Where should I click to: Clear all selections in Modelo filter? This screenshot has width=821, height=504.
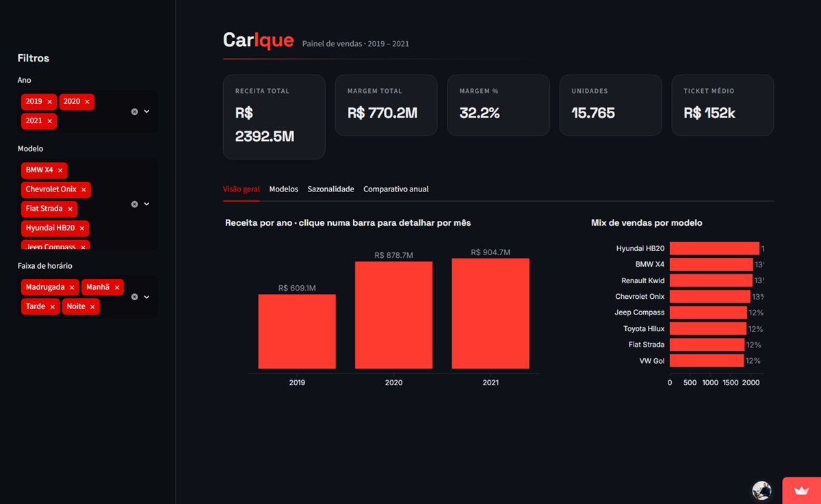[135, 204]
